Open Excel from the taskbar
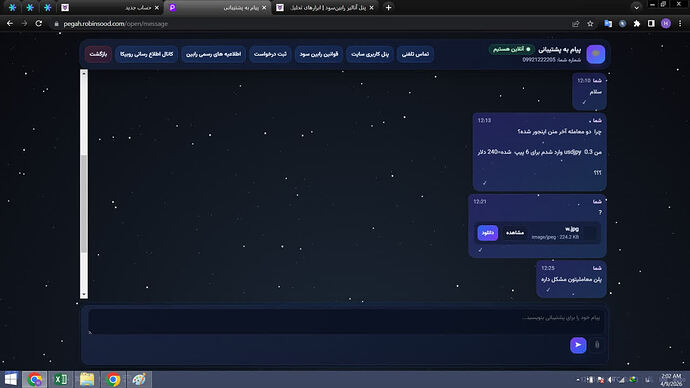Image resolution: width=690 pixels, height=388 pixels. [x=61, y=379]
